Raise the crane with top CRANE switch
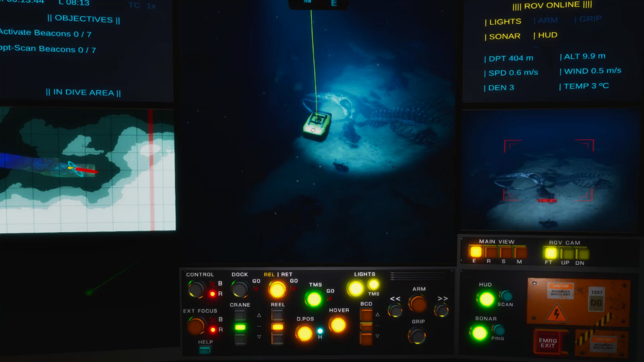The image size is (644, 362). [x=240, y=315]
